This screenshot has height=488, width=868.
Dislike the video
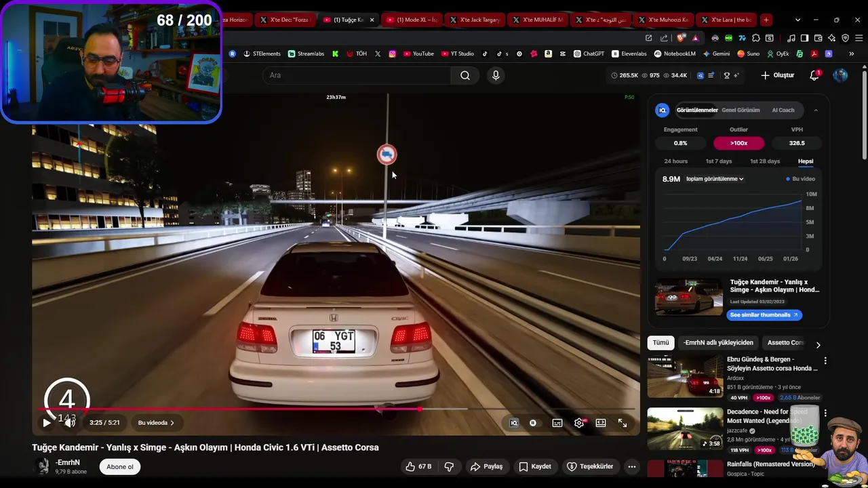[x=449, y=466]
